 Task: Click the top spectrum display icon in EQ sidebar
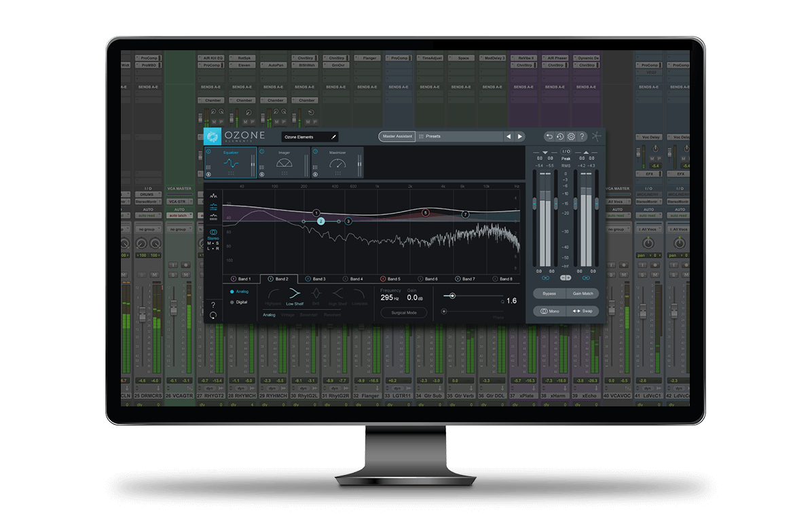[213, 196]
